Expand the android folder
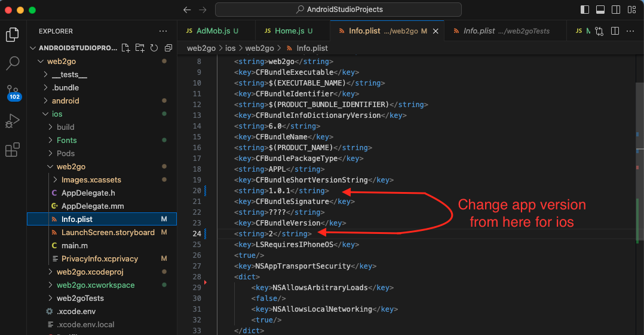This screenshot has width=644, height=335. [65, 100]
